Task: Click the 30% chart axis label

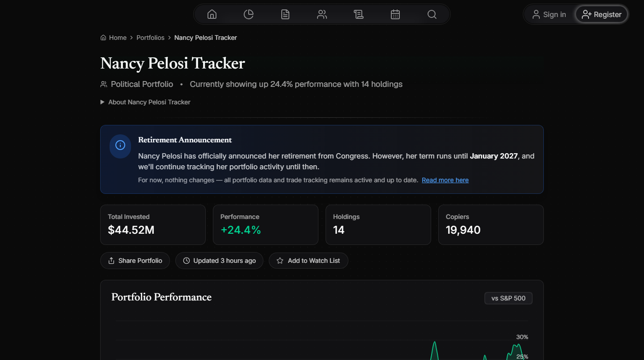Action: [x=522, y=337]
